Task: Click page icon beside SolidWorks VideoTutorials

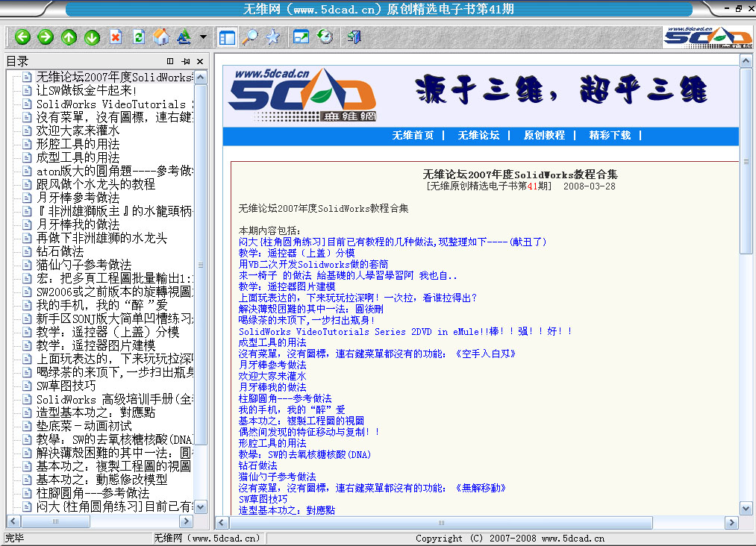Action: 28,104
